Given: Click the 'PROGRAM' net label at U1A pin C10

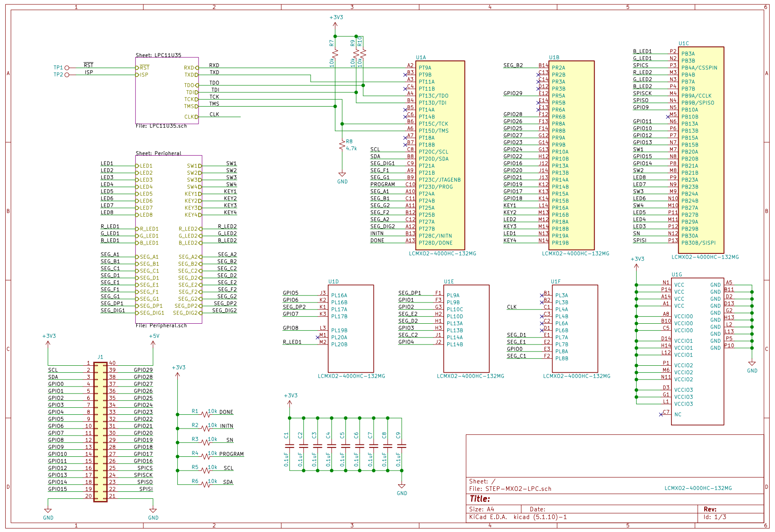Looking at the screenshot, I should point(383,184).
